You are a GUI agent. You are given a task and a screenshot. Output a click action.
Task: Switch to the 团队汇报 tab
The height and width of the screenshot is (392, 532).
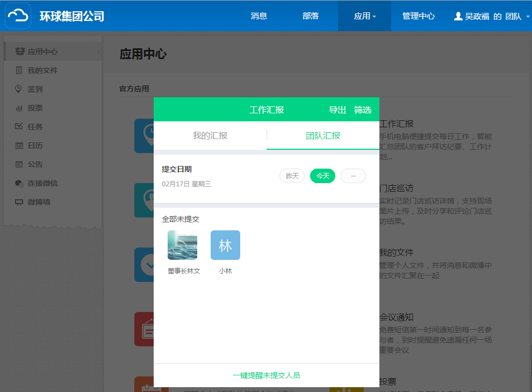click(x=323, y=135)
